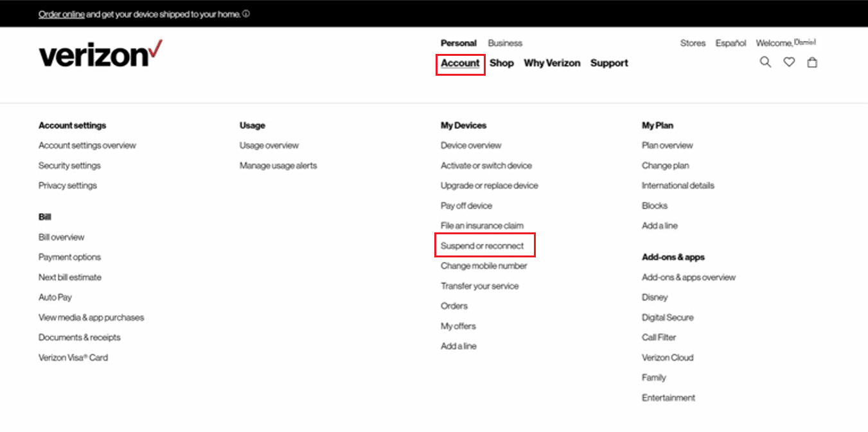868x432 pixels.
Task: Click Change mobile number
Action: (x=484, y=266)
